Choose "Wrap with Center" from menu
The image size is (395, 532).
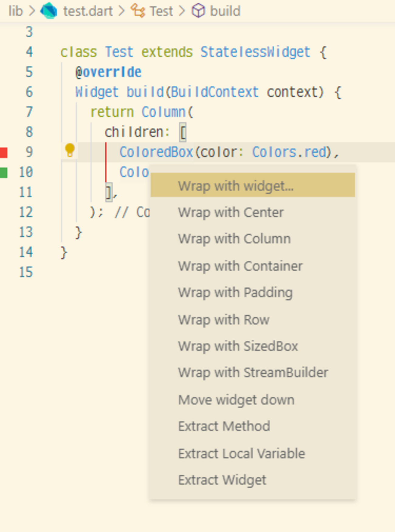point(231,212)
